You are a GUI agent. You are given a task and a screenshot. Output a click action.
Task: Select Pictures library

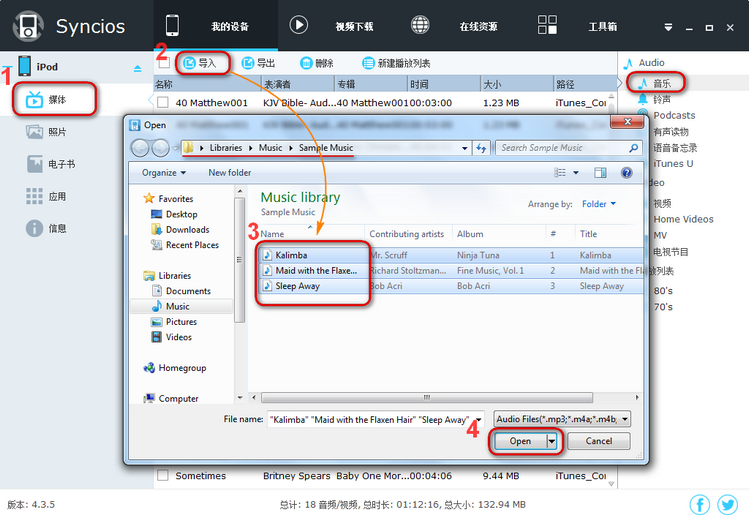point(173,322)
